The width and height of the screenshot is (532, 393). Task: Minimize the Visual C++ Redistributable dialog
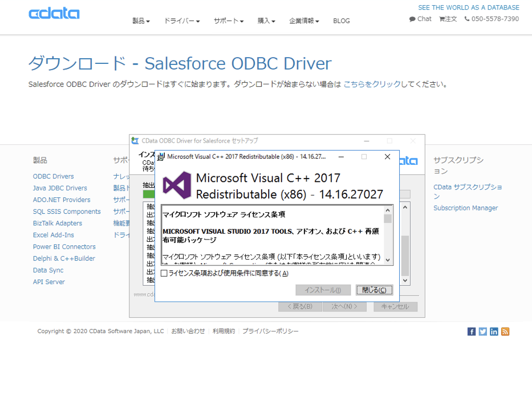[x=342, y=156]
